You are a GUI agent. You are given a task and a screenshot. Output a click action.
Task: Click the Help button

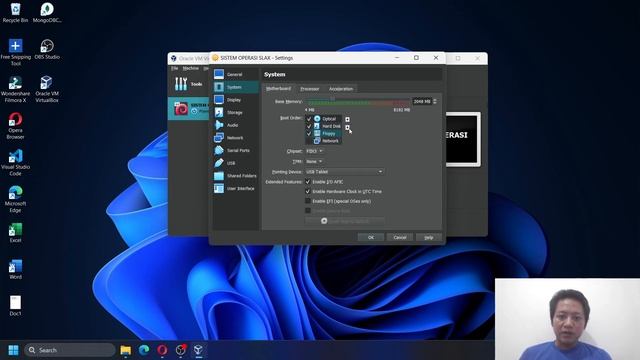[x=429, y=237]
